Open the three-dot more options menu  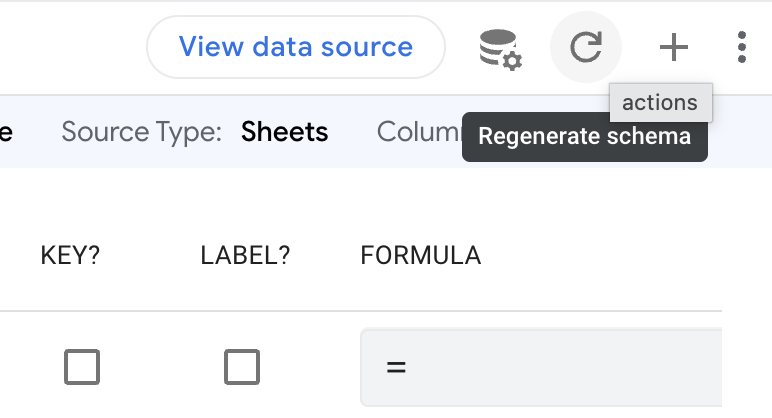[741, 47]
